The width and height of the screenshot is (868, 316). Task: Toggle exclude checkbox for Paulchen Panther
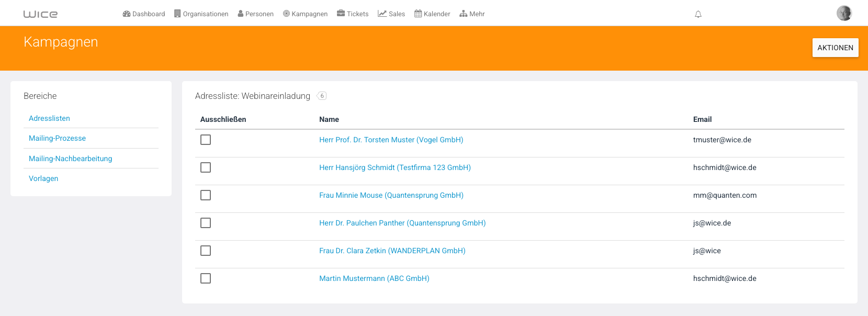click(x=206, y=223)
